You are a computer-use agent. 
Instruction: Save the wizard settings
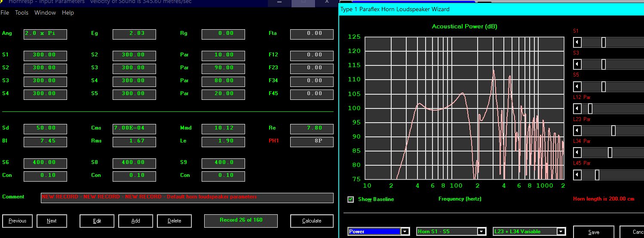click(594, 232)
